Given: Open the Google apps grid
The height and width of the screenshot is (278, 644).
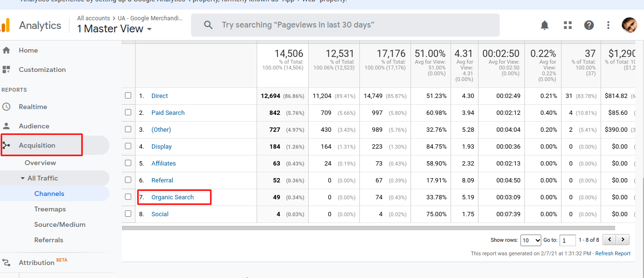Looking at the screenshot, I should pyautogui.click(x=568, y=25).
